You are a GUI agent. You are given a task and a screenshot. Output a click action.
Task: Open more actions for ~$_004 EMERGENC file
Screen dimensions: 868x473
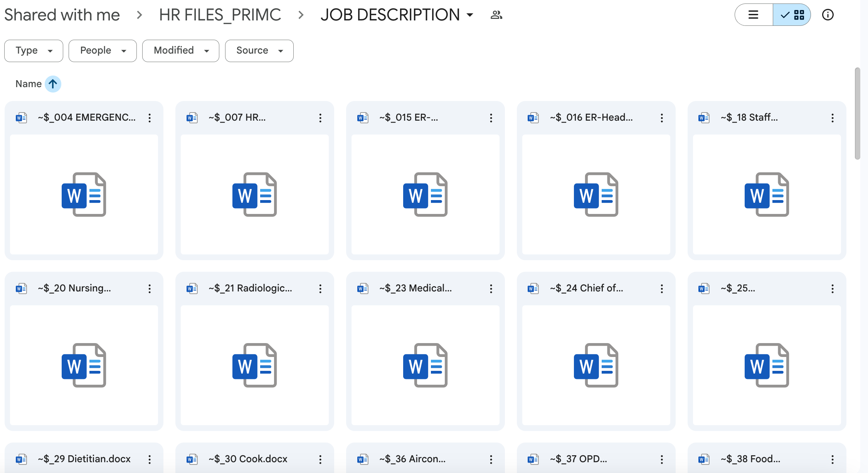coord(150,118)
